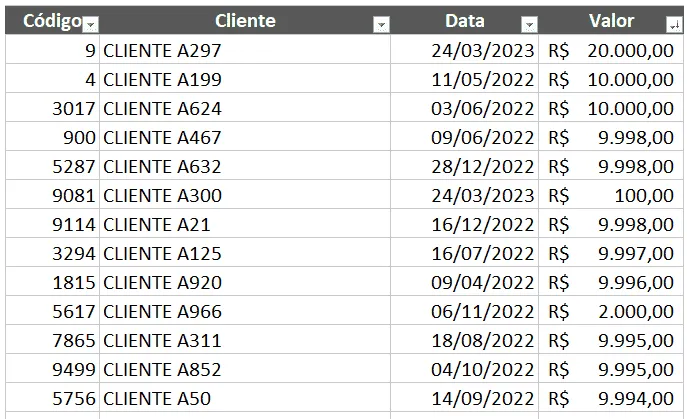Open the Cliente column filter dropdown

pos(381,25)
